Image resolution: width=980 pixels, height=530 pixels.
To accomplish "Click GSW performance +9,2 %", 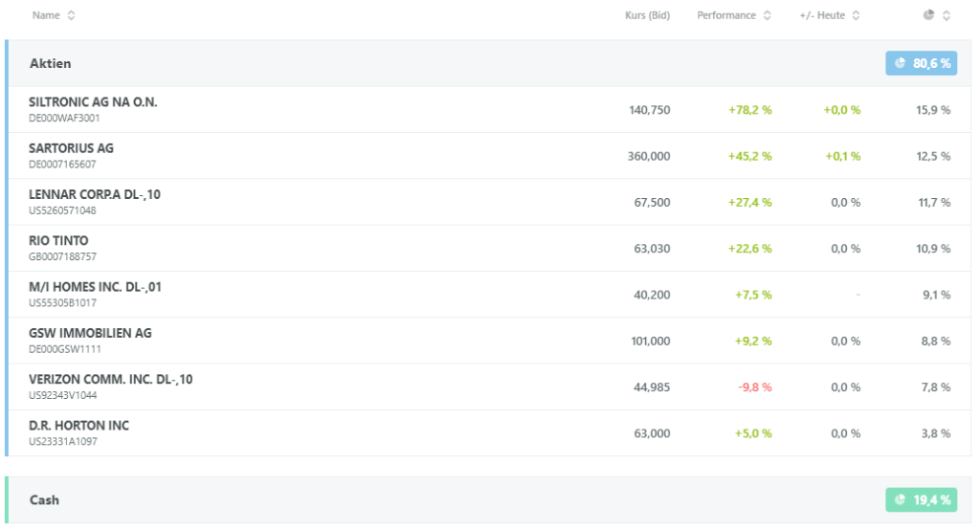I will tap(753, 342).
